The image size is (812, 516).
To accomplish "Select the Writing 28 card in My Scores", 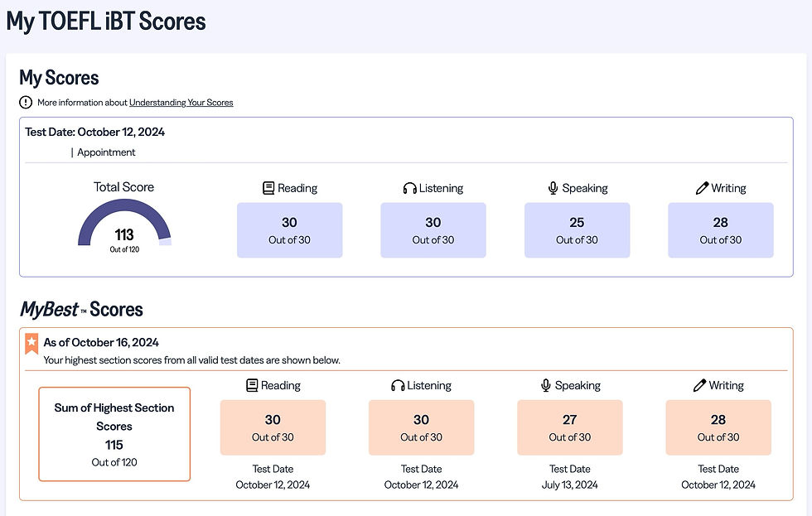I will pyautogui.click(x=720, y=230).
